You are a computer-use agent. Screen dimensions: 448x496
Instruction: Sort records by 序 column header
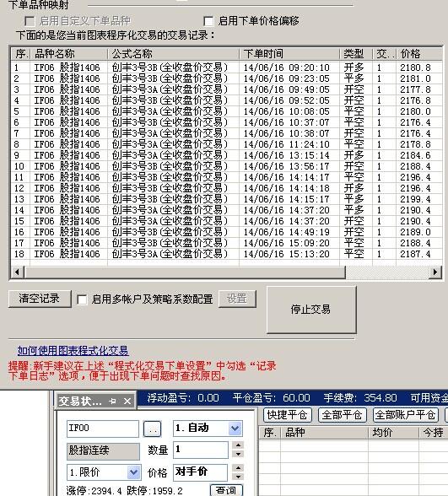(x=21, y=54)
